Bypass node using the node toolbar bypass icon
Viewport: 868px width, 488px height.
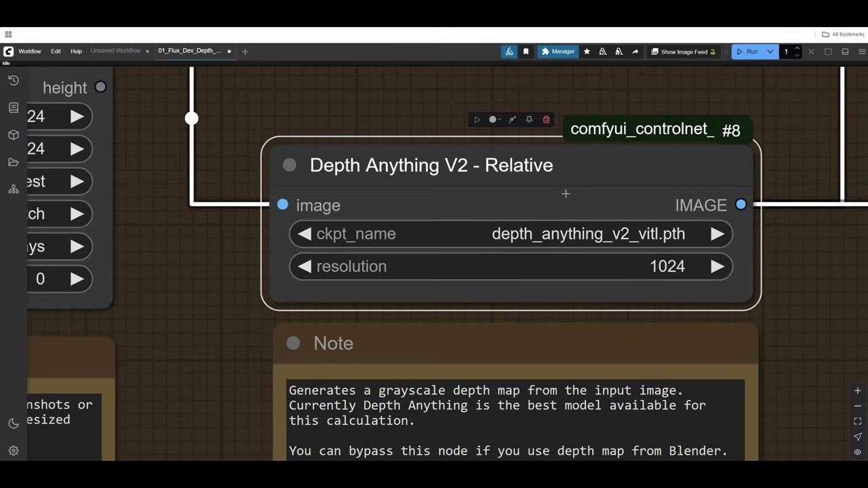click(x=512, y=120)
